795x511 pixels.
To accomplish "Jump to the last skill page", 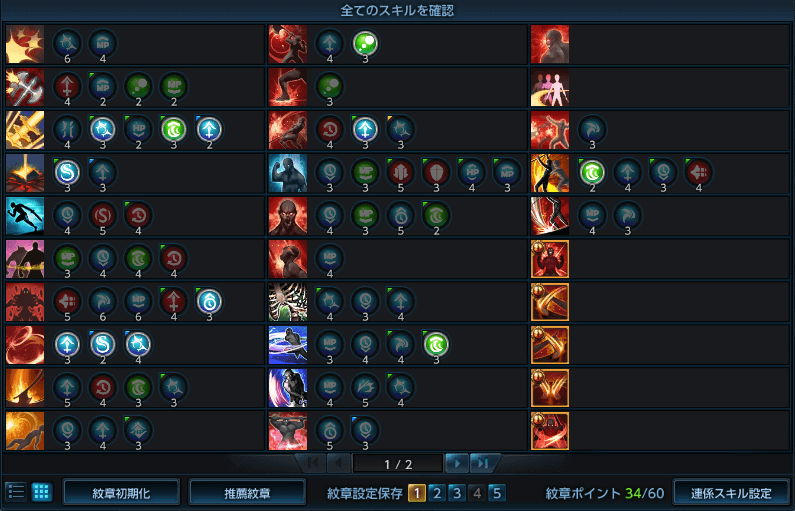I will pos(483,463).
